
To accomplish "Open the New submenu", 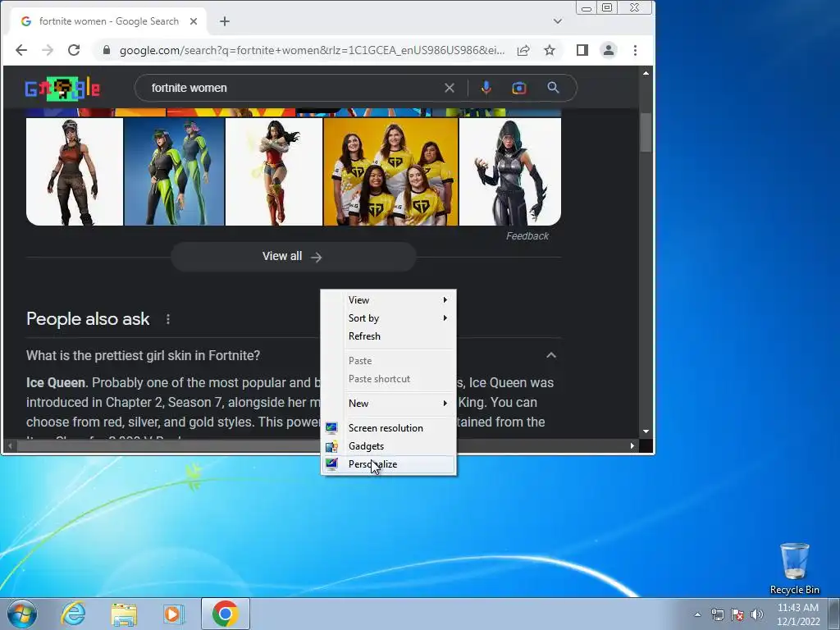I will point(388,404).
